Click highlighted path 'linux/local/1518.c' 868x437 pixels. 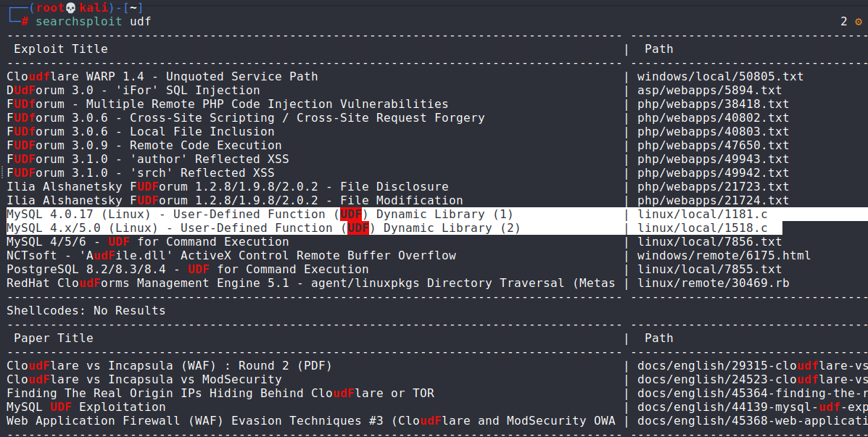(x=703, y=228)
